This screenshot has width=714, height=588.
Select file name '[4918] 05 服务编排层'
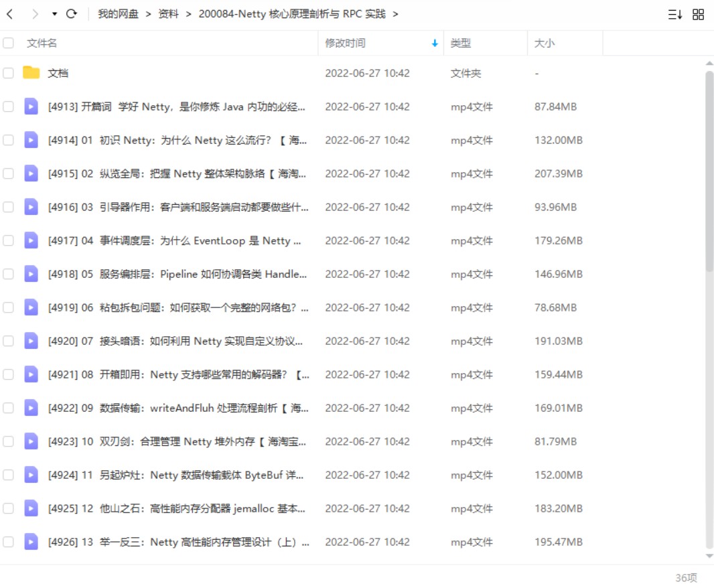177,274
